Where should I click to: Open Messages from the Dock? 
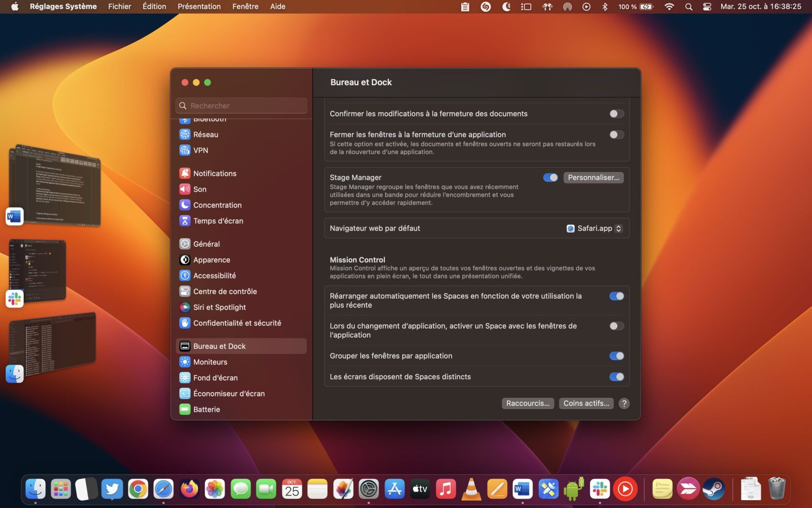point(241,489)
